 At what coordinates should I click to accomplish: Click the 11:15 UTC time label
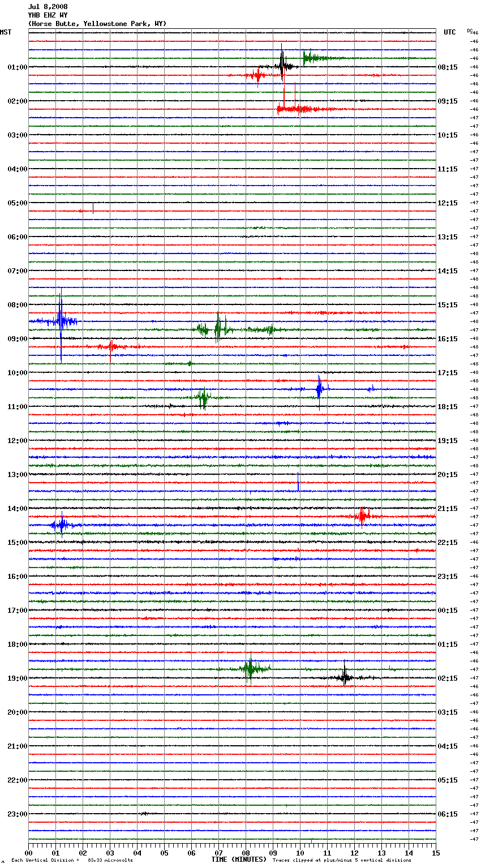click(448, 169)
